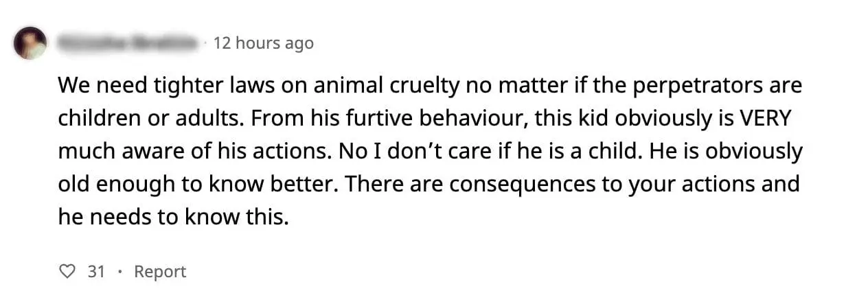Image resolution: width=868 pixels, height=302 pixels.
Task: Click the first line starting "We need tighter laws"
Action: tap(429, 86)
